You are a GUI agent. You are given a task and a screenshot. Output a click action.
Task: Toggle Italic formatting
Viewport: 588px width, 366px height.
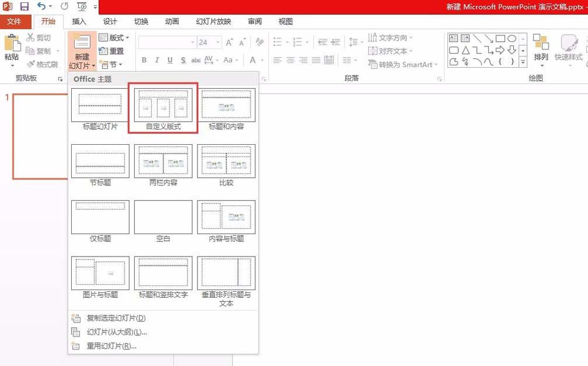(x=157, y=60)
